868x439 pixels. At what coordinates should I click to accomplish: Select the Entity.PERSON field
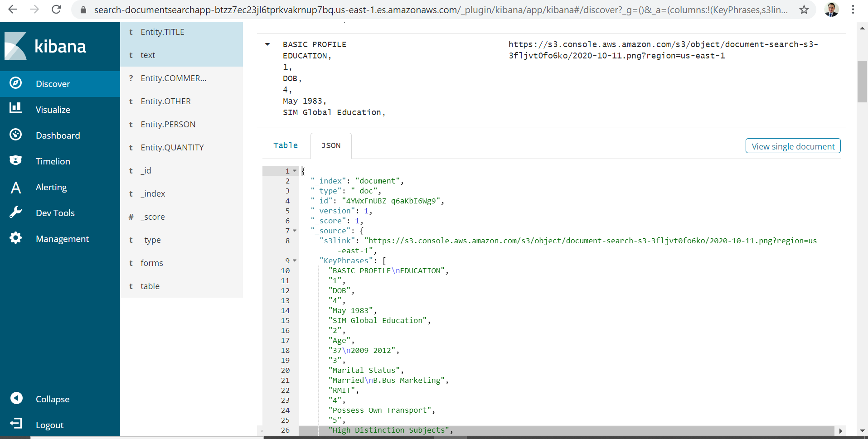coord(168,125)
